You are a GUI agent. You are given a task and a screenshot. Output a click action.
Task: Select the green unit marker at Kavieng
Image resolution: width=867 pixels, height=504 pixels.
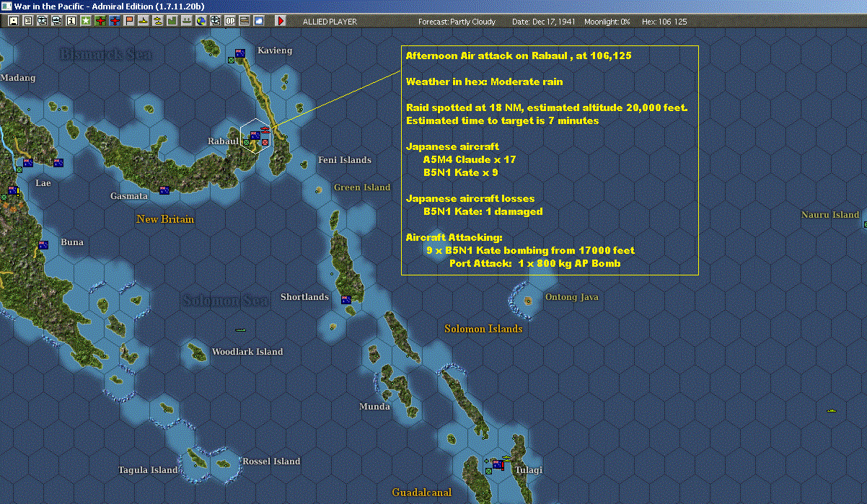point(231,60)
